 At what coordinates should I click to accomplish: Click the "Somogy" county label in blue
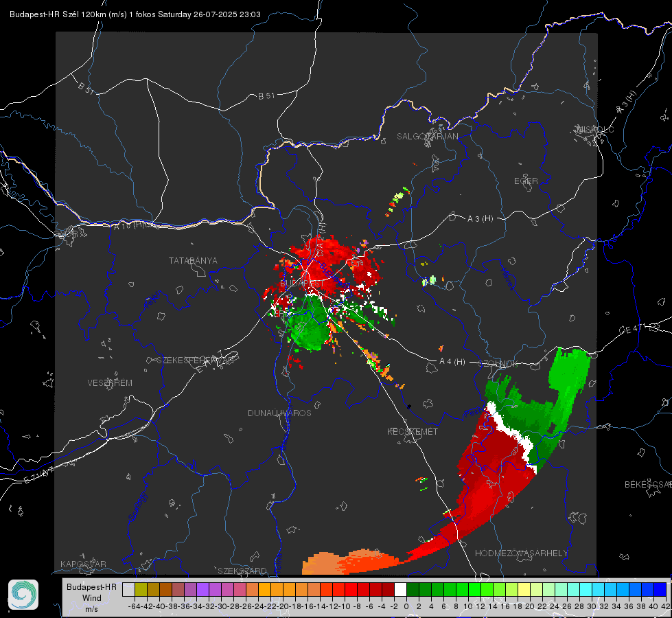tap(137, 507)
